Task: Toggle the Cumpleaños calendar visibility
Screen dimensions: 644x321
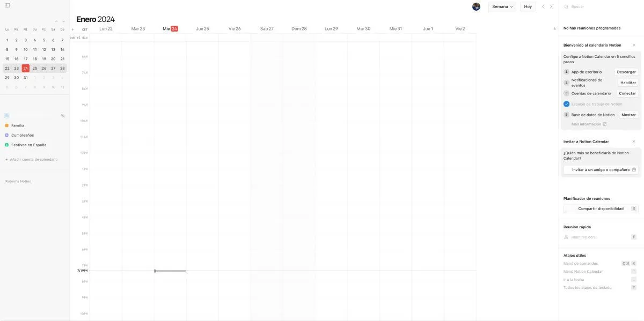Action: click(7, 135)
